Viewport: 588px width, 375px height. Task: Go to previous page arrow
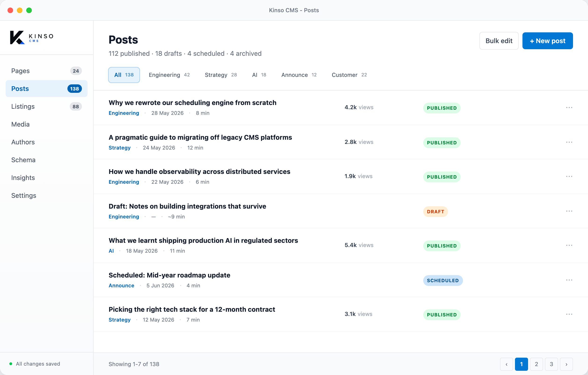click(x=507, y=364)
